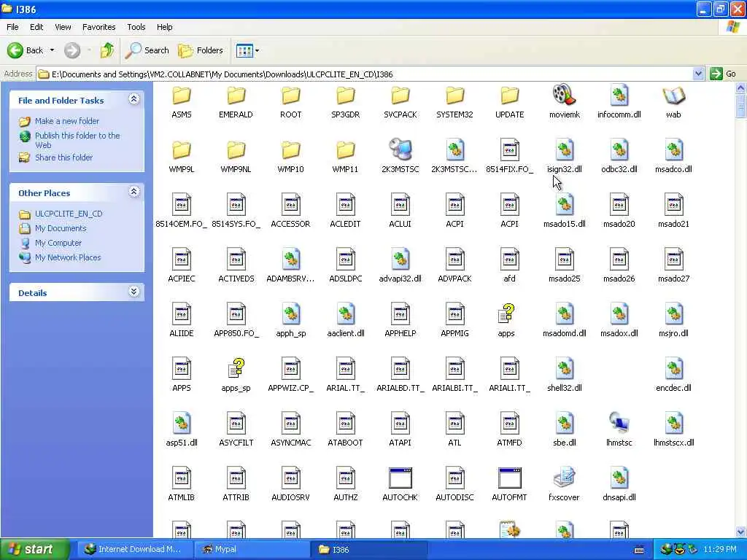This screenshot has height=560, width=747.
Task: Expand the Address bar dropdown
Action: 698,74
